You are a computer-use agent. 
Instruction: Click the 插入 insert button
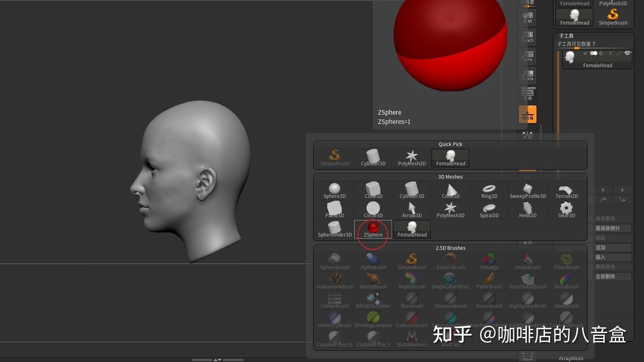613,257
